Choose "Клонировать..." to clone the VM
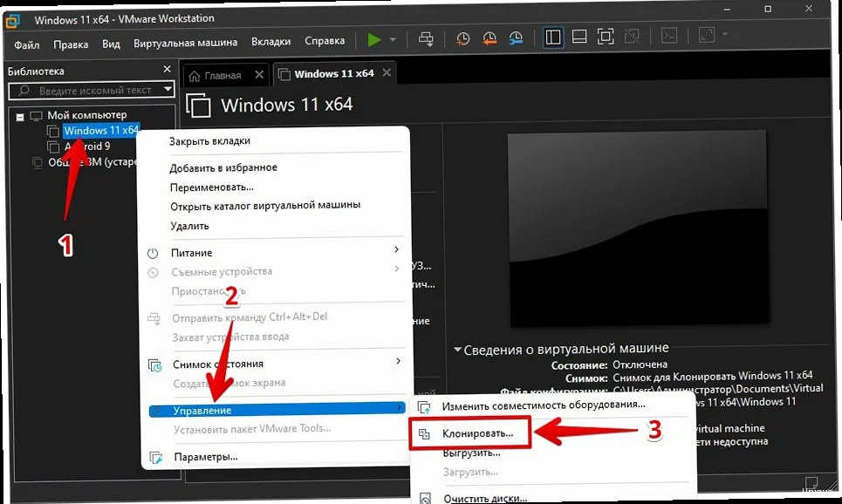Viewport: 842px width, 504px height. (x=478, y=431)
